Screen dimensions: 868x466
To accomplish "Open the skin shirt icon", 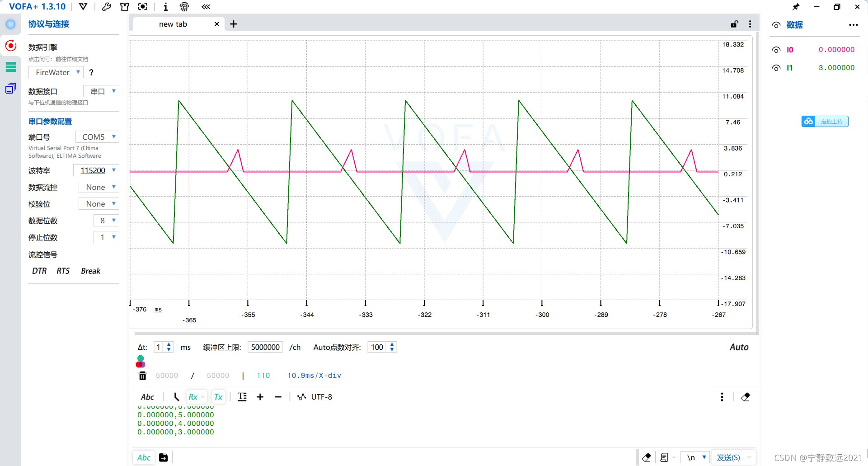I will tap(125, 7).
